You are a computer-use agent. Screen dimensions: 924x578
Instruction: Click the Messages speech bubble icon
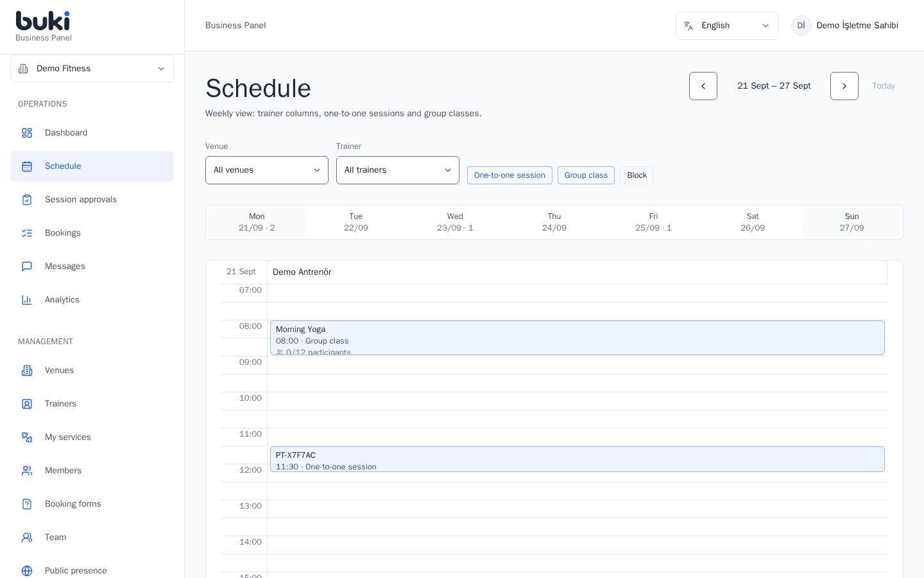[x=27, y=267]
